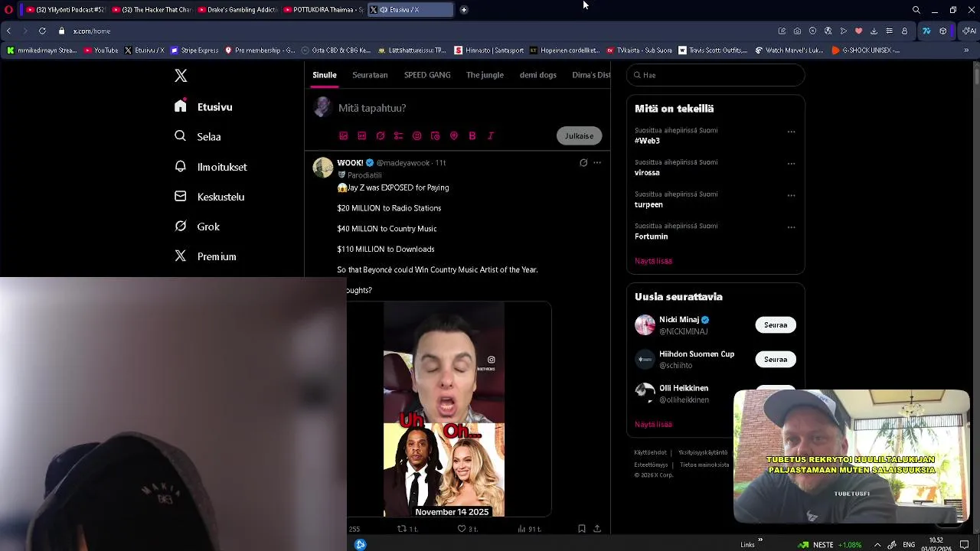Bookmark the WOOK! post
Image resolution: width=980 pixels, height=551 pixels.
pos(582,529)
